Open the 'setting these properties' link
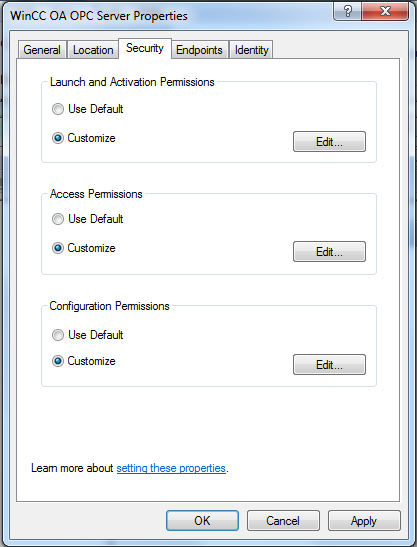Screen dimensions: 417x547 [x=171, y=468]
